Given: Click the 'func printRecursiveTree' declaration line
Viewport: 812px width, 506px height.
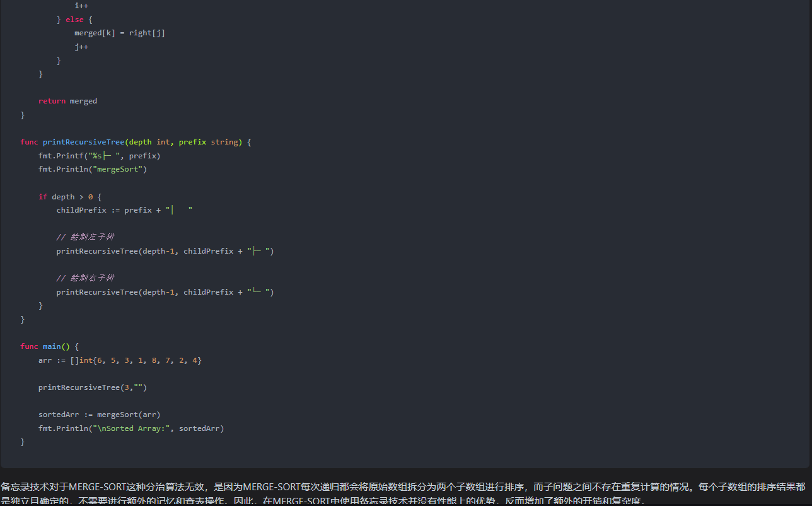Looking at the screenshot, I should point(136,142).
